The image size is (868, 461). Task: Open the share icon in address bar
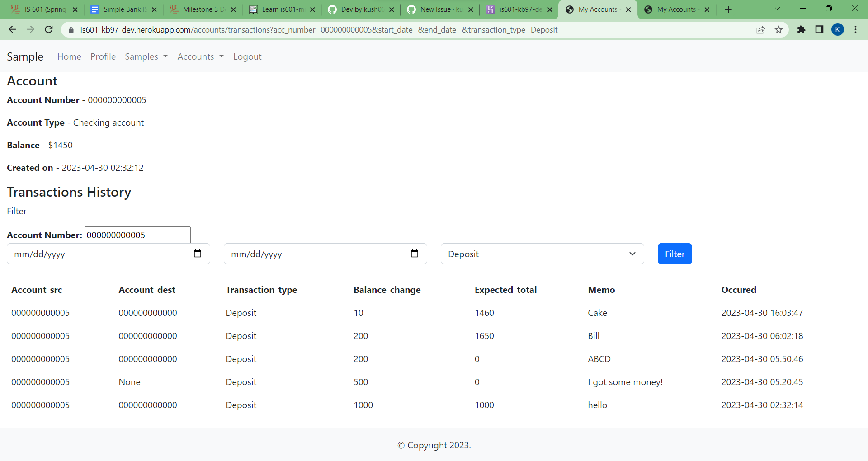[760, 29]
